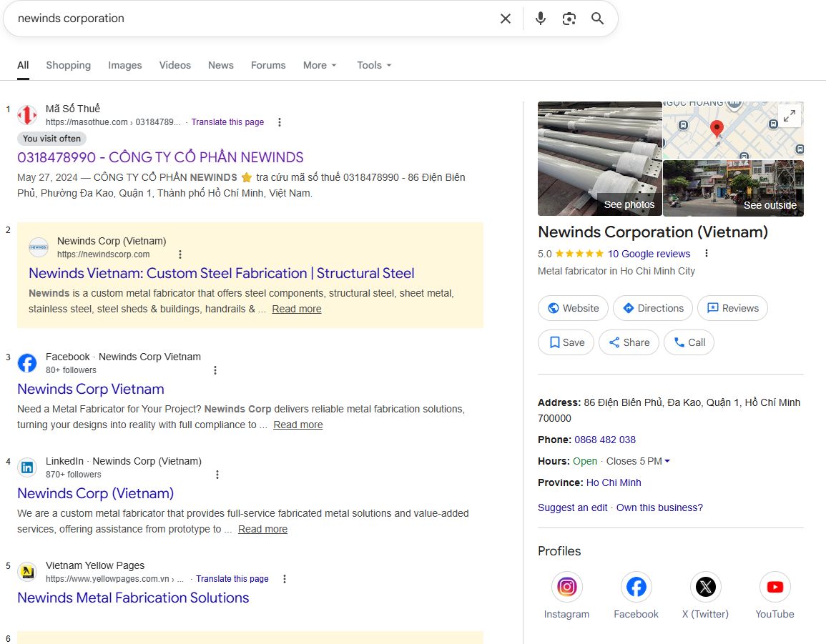This screenshot has height=644, width=826.
Task: Click the LinkedIn favicon on result 4
Action: point(27,467)
